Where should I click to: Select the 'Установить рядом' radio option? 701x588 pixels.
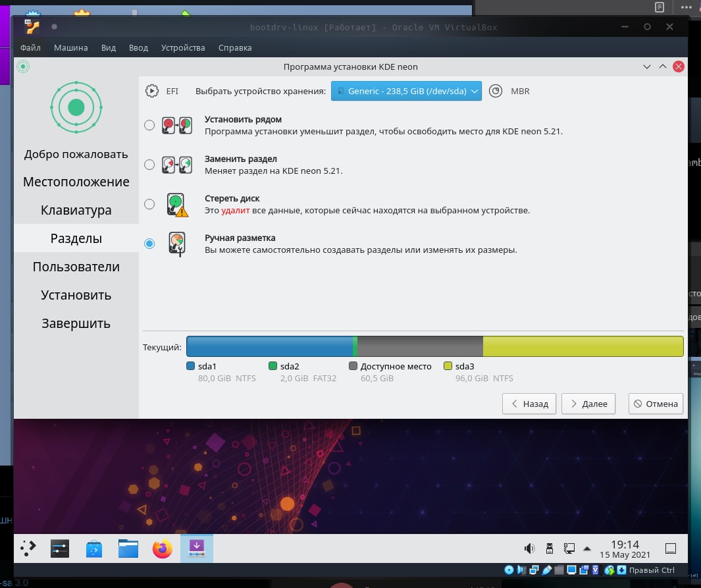tap(149, 125)
